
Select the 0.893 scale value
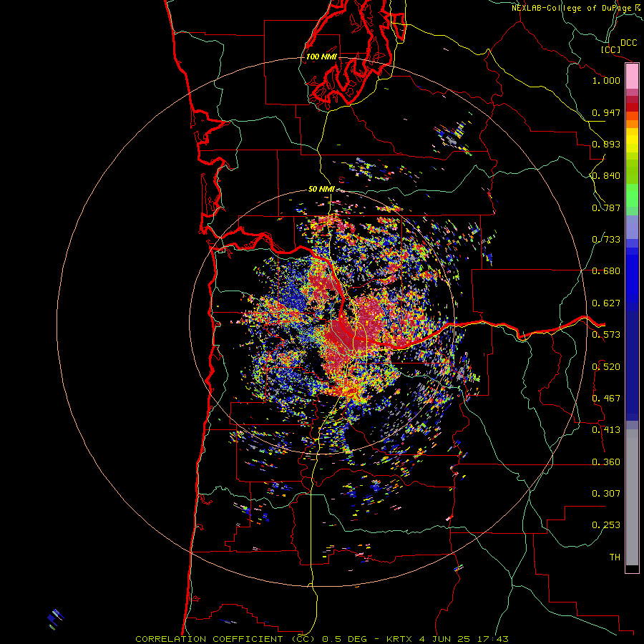pyautogui.click(x=606, y=144)
